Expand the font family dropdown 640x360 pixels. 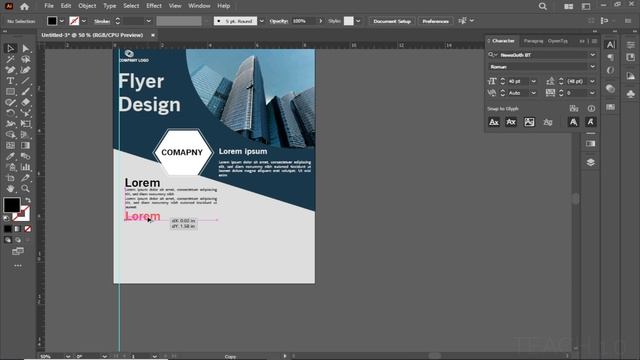click(x=592, y=55)
